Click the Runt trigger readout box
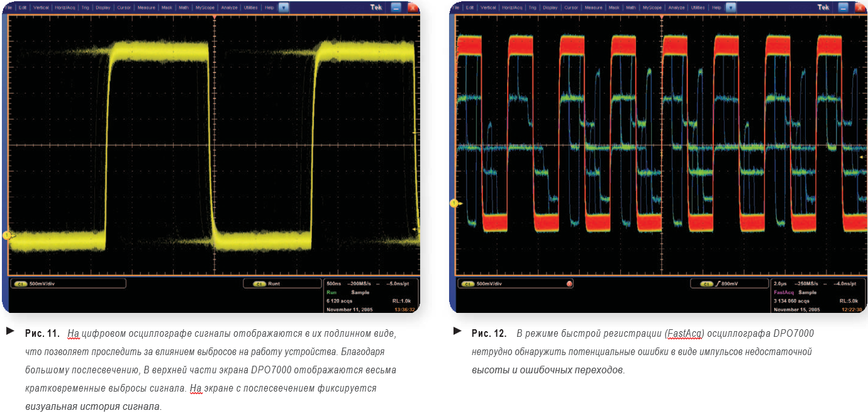868x413 pixels. (x=281, y=284)
